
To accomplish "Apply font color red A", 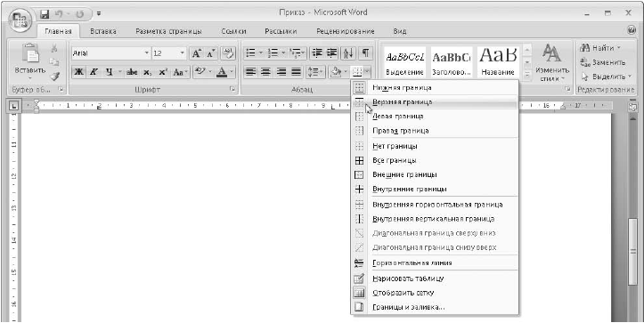I will (x=222, y=72).
